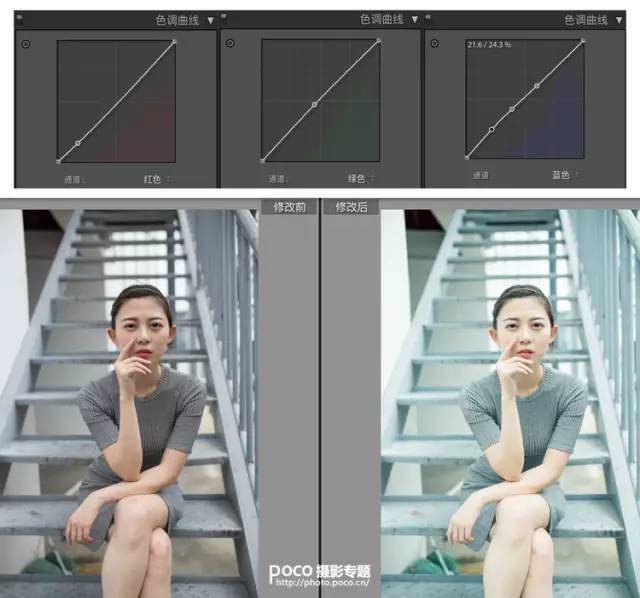Toggle the green curve panel switch icon
The image size is (640, 598).
point(223,17)
